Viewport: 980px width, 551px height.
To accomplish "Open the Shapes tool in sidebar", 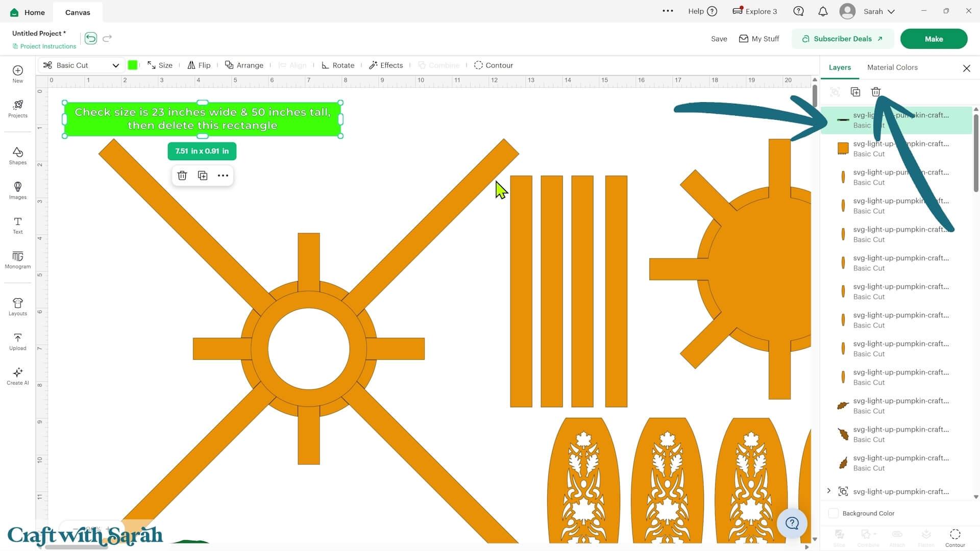I will 17,156.
